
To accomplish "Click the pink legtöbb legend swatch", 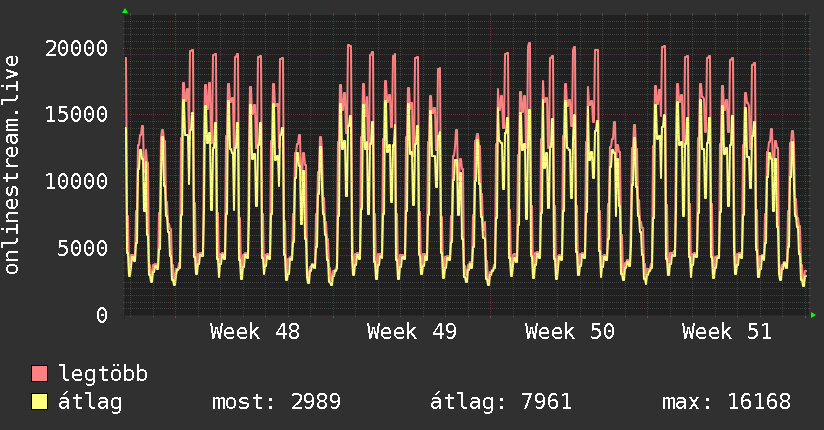I will pos(39,373).
